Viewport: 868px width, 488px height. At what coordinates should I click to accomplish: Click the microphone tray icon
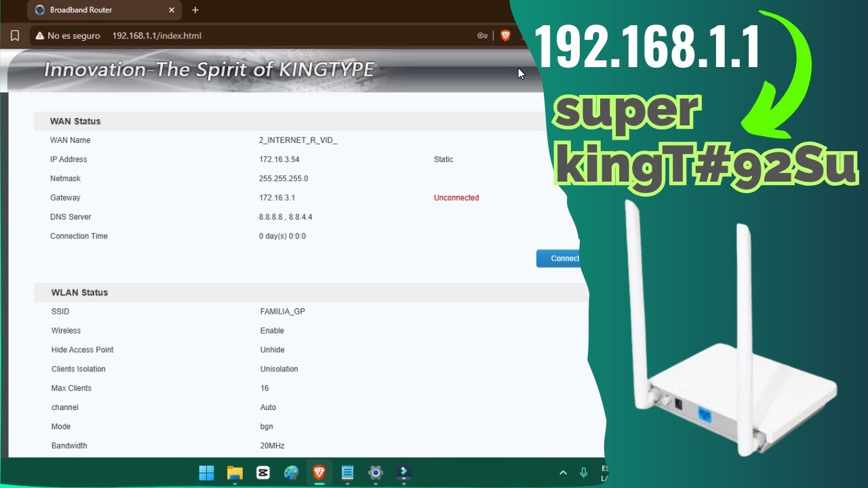tap(583, 472)
